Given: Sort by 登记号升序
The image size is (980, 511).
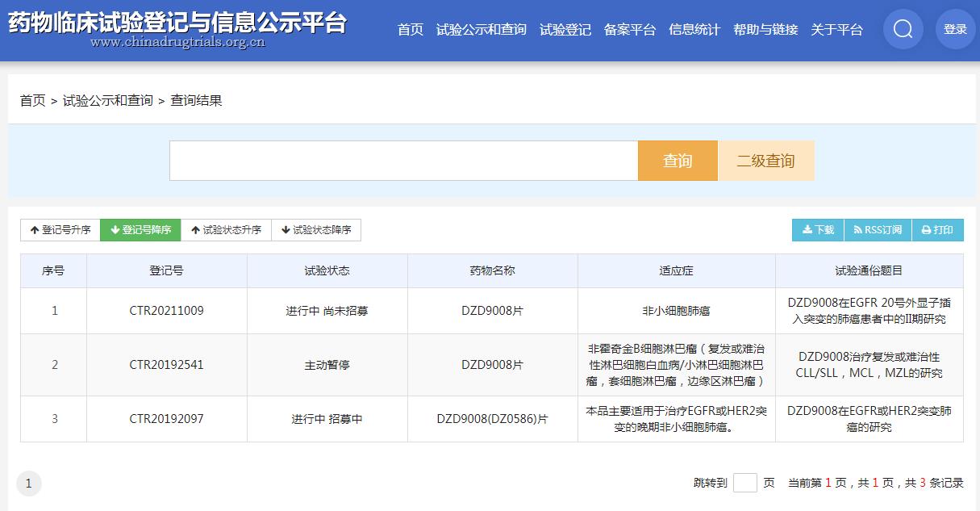Looking at the screenshot, I should click(x=60, y=230).
